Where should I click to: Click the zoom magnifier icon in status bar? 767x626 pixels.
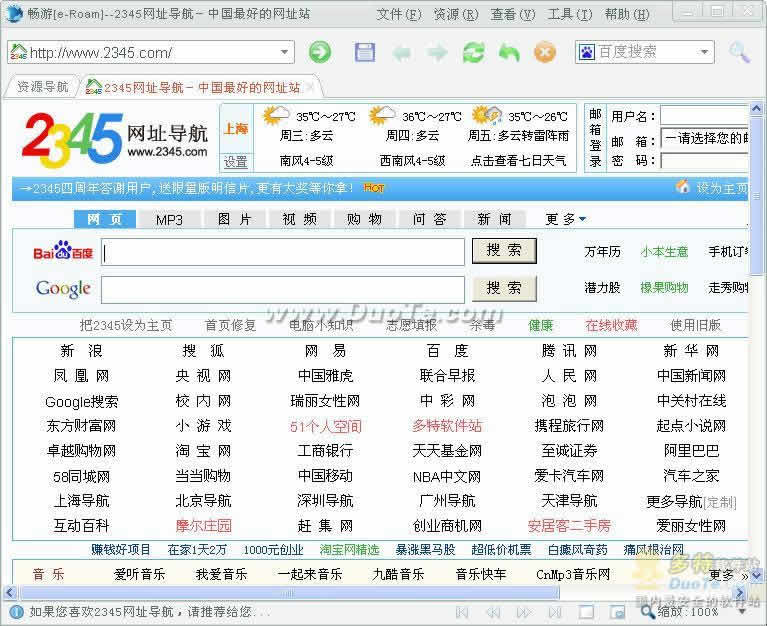click(648, 612)
